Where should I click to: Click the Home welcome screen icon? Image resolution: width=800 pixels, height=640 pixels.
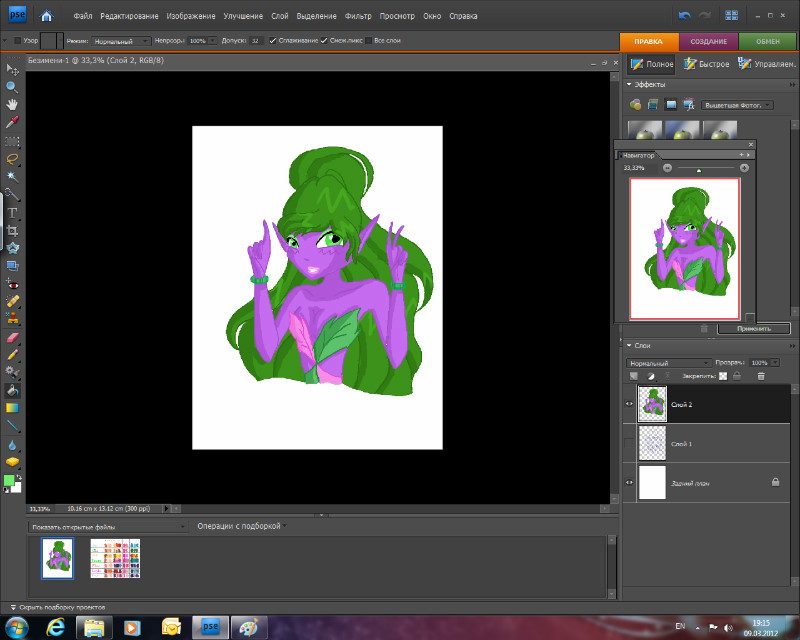46,16
